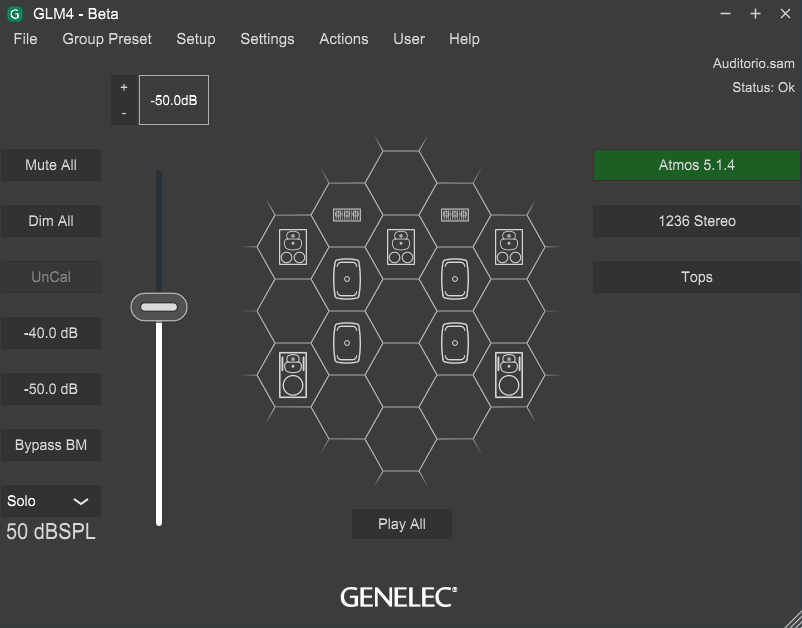Image resolution: width=802 pixels, height=628 pixels.
Task: Select the front-left three-way monitor icon
Action: click(x=293, y=247)
